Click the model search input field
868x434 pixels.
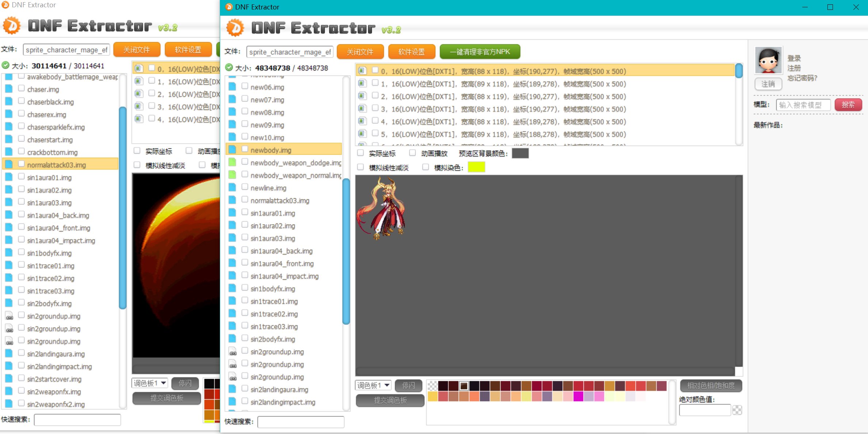pyautogui.click(x=803, y=105)
